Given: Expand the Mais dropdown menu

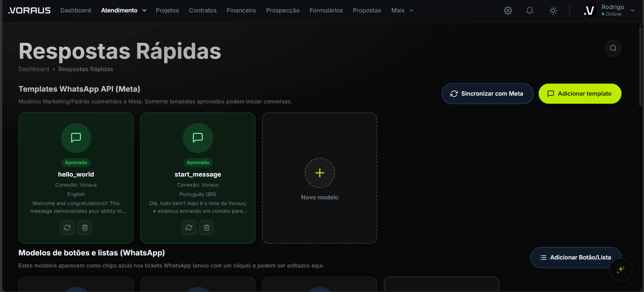Looking at the screenshot, I should (402, 10).
